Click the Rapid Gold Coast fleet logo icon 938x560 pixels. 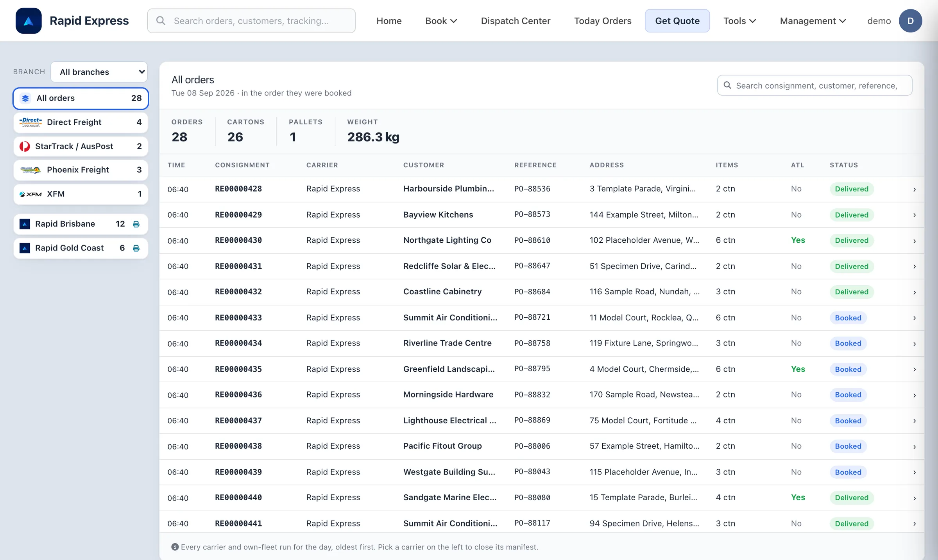coord(25,248)
